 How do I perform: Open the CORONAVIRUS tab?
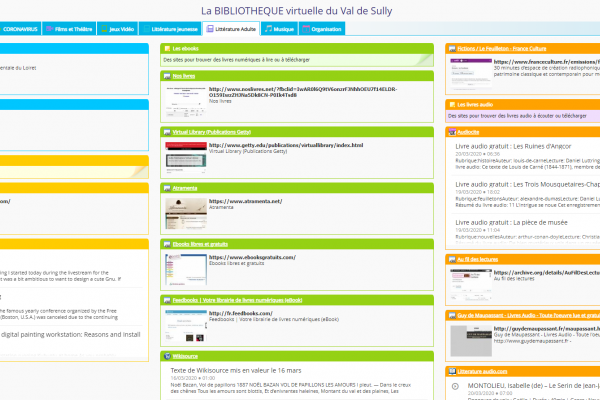click(20, 29)
